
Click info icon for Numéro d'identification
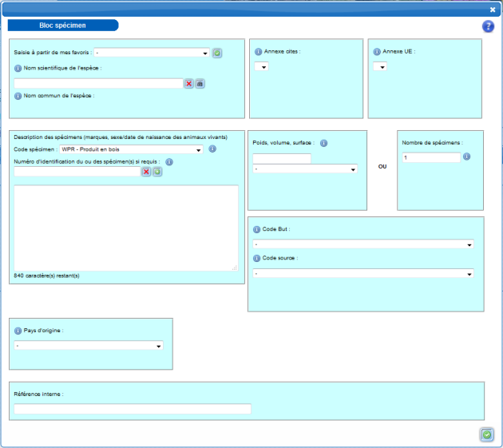169,162
